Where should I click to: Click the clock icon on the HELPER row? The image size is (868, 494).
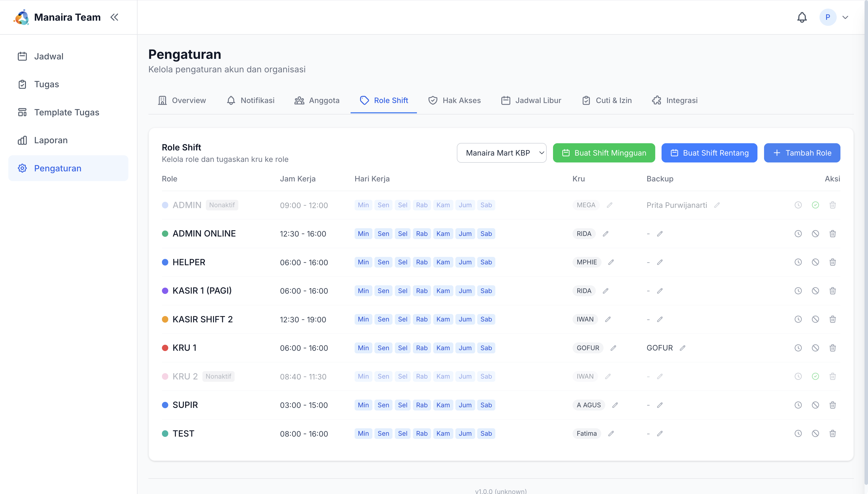(x=798, y=262)
